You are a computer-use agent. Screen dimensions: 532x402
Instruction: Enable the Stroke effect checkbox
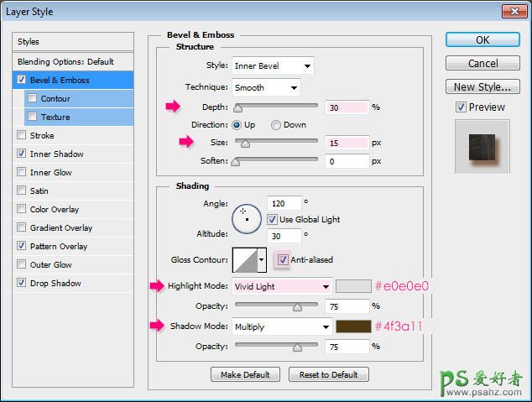click(x=21, y=135)
